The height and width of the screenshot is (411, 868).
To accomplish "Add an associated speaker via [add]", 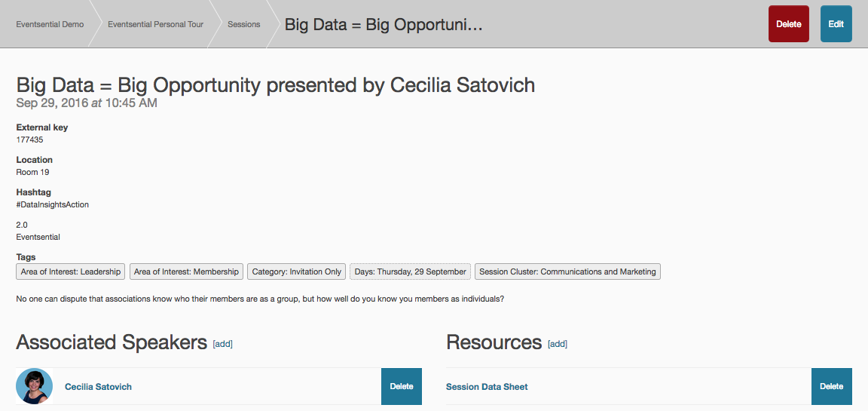I will [222, 344].
